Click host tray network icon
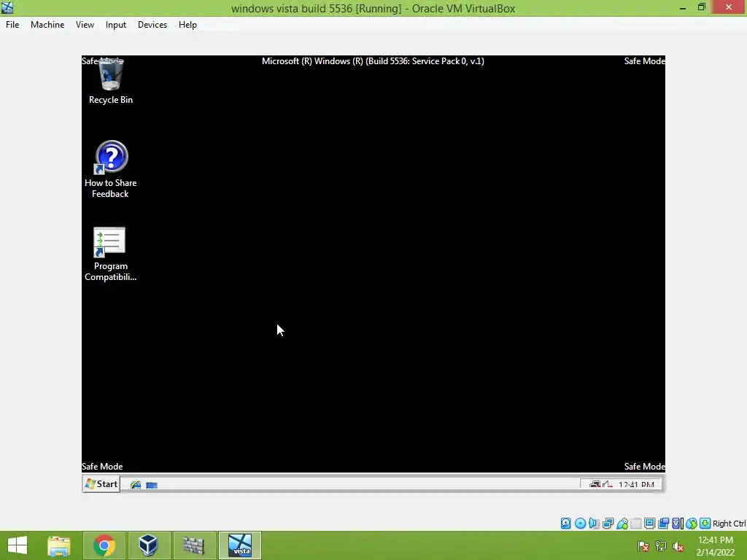Image resolution: width=747 pixels, height=560 pixels. click(x=661, y=546)
